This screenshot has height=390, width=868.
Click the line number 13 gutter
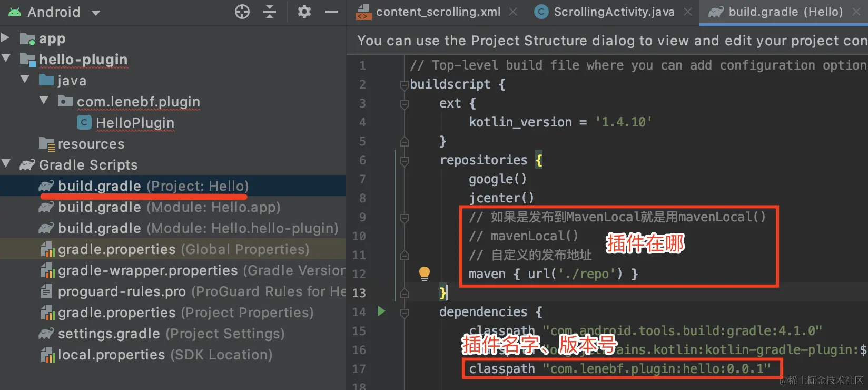(359, 293)
